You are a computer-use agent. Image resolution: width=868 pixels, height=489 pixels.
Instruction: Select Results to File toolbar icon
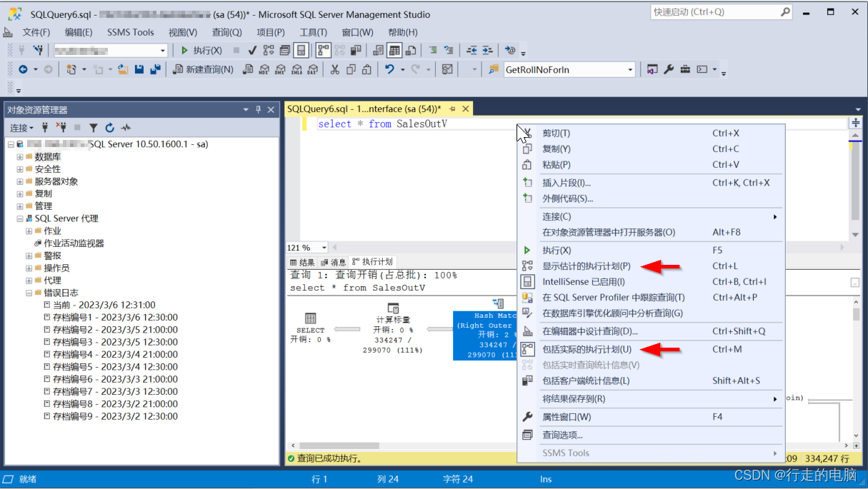410,51
